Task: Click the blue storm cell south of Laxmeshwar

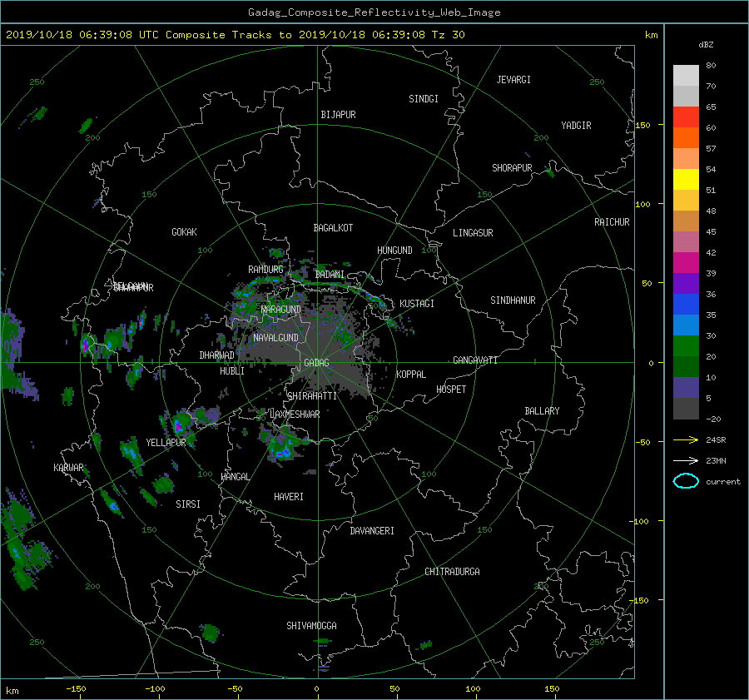Action: click(283, 452)
